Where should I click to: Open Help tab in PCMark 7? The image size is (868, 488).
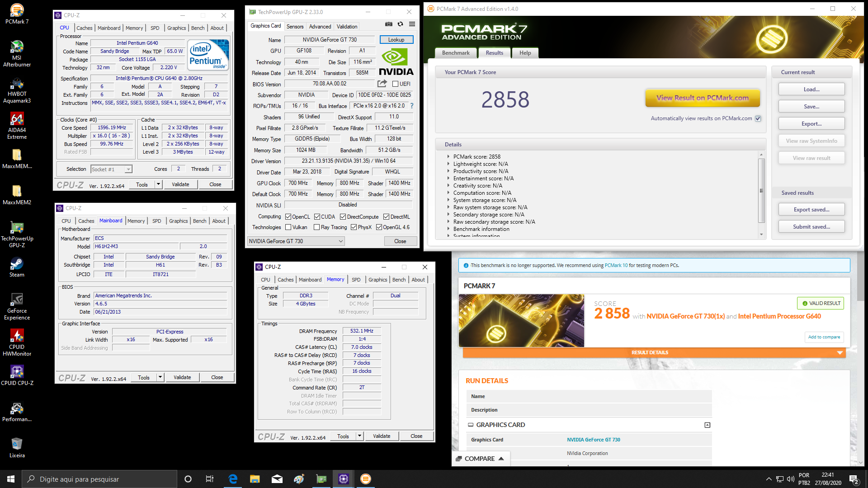(x=525, y=53)
